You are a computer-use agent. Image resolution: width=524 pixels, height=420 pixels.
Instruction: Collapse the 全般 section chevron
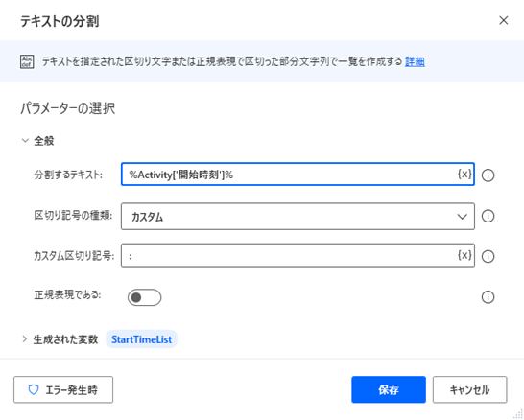click(x=25, y=141)
